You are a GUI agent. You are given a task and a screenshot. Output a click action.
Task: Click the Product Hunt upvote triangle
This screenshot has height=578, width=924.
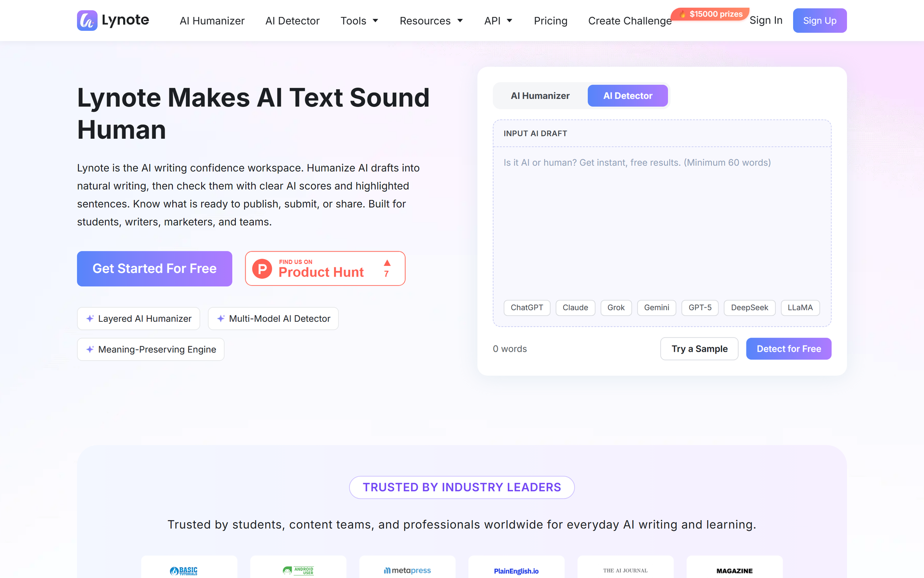click(x=387, y=263)
